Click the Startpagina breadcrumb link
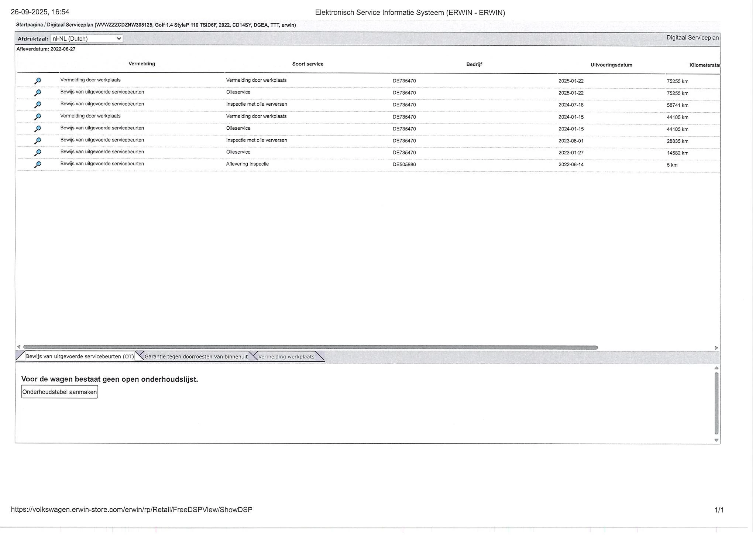 point(29,25)
